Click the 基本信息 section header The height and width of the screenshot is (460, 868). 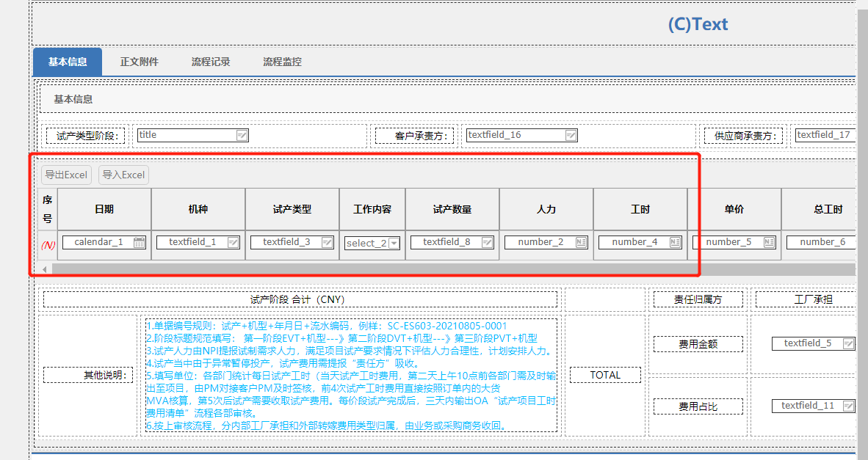73,100
